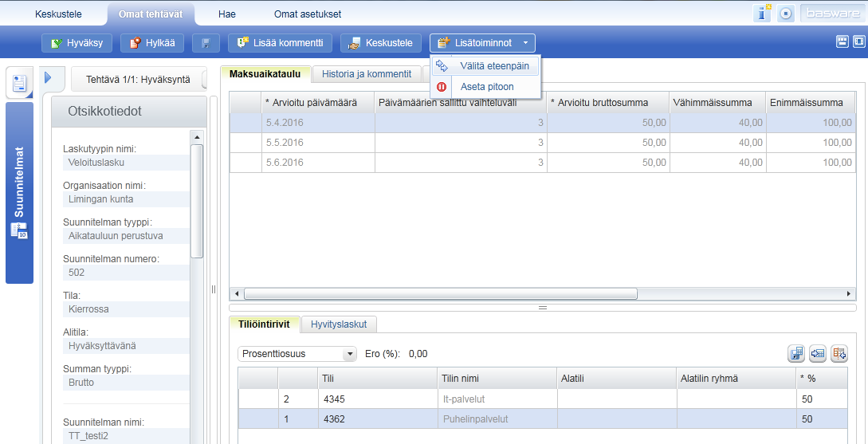Click the It-palvelut account name cell
Viewport: 868px width, 444px height.
pyautogui.click(x=497, y=399)
